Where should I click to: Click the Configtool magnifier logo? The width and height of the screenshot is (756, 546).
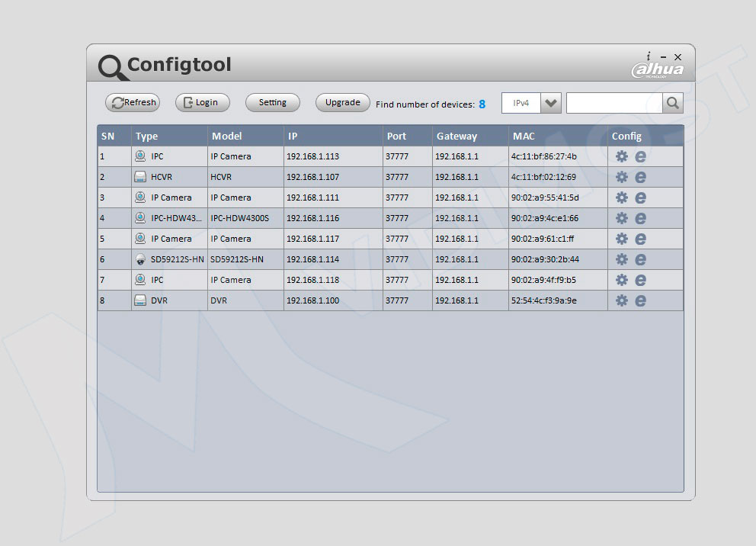point(111,66)
